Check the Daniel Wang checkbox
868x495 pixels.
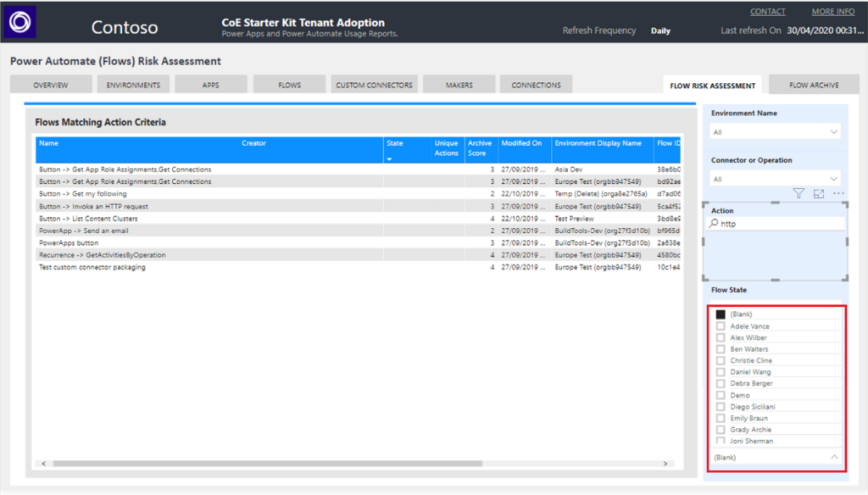click(x=720, y=371)
